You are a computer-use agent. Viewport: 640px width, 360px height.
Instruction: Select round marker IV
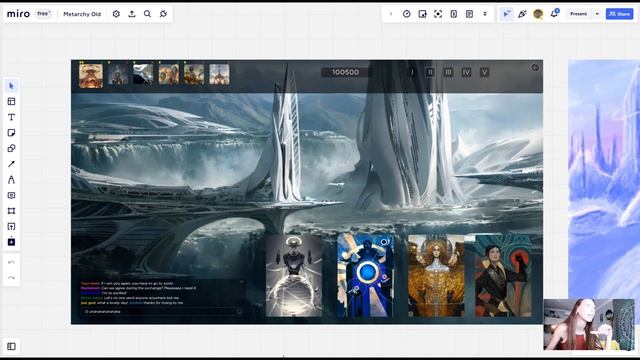466,72
